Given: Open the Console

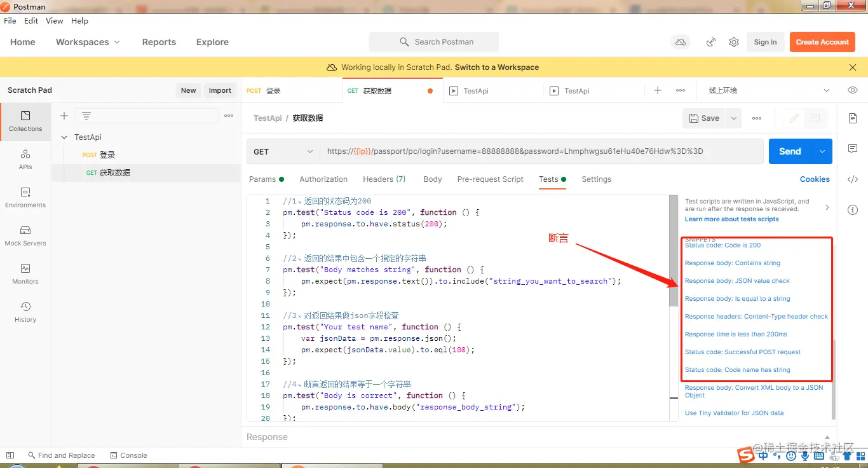Looking at the screenshot, I should coord(128,455).
